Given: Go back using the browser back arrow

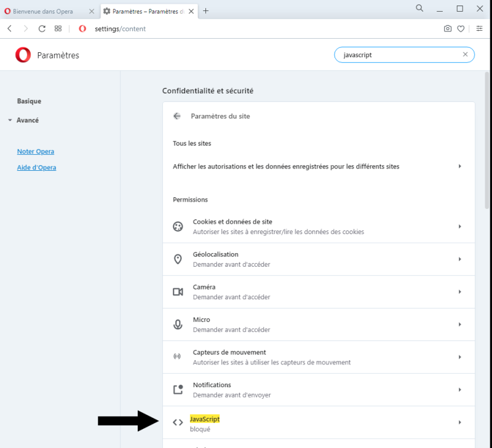Looking at the screenshot, I should pos(10,28).
